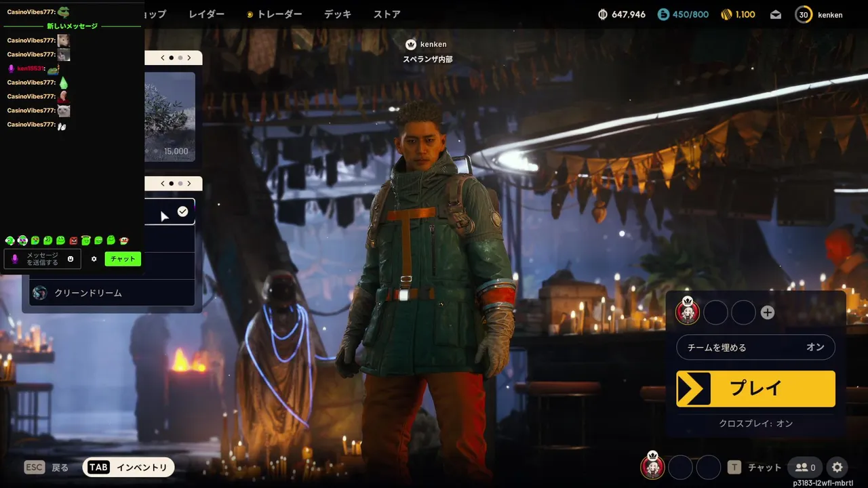This screenshot has width=868, height=488.
Task: Click the T key chat icon
Action: (x=734, y=467)
